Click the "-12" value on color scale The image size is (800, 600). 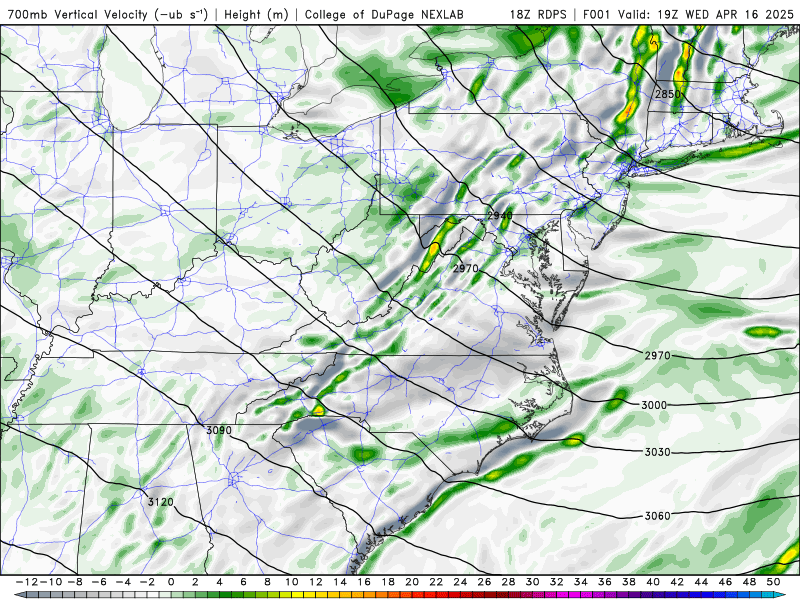26,582
